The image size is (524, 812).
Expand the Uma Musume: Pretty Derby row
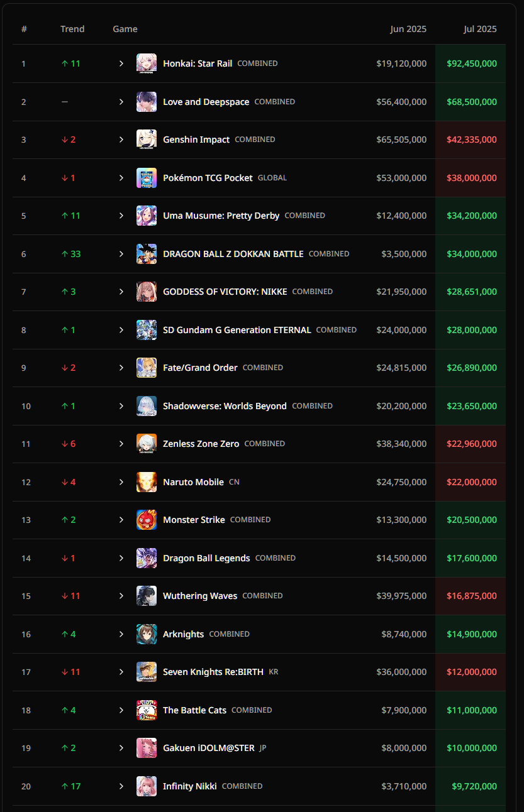click(121, 216)
